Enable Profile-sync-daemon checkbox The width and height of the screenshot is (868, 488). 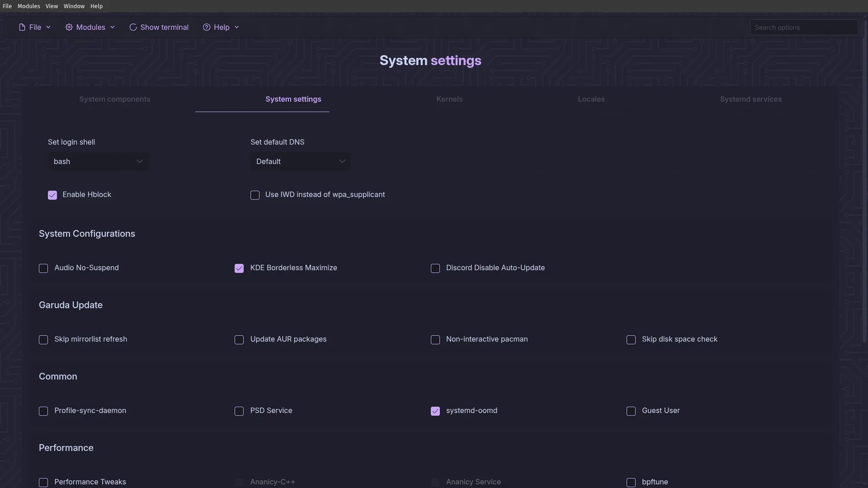(43, 411)
